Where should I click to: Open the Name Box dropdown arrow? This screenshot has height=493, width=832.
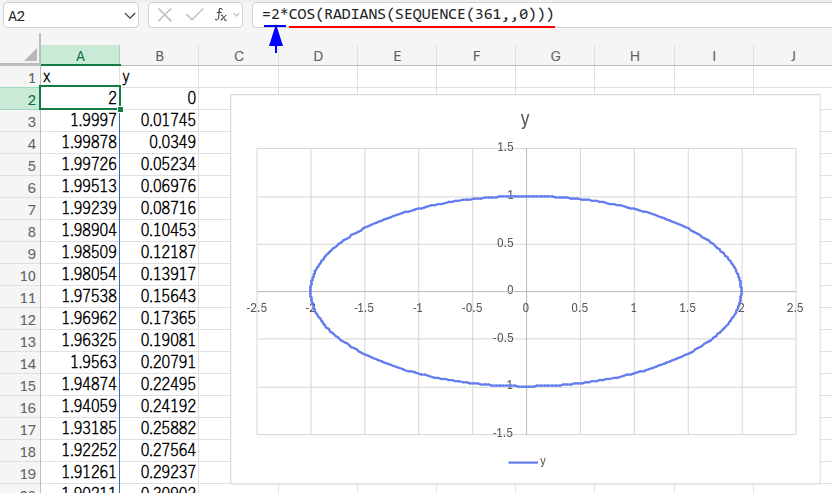coord(129,16)
